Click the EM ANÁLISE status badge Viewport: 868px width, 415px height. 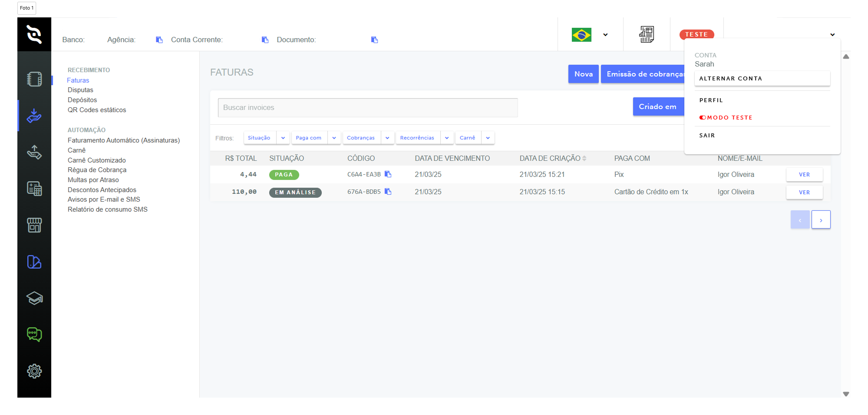coord(295,193)
